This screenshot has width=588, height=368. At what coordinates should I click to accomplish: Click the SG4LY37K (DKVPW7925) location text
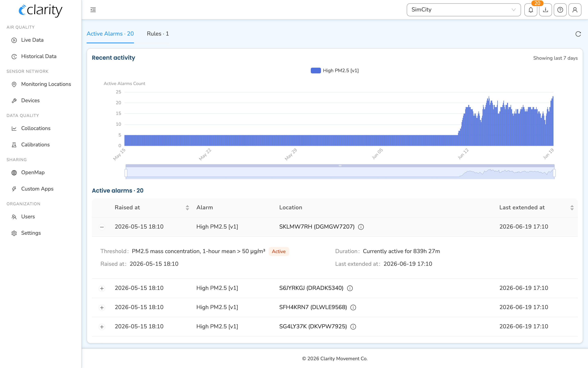tap(313, 326)
